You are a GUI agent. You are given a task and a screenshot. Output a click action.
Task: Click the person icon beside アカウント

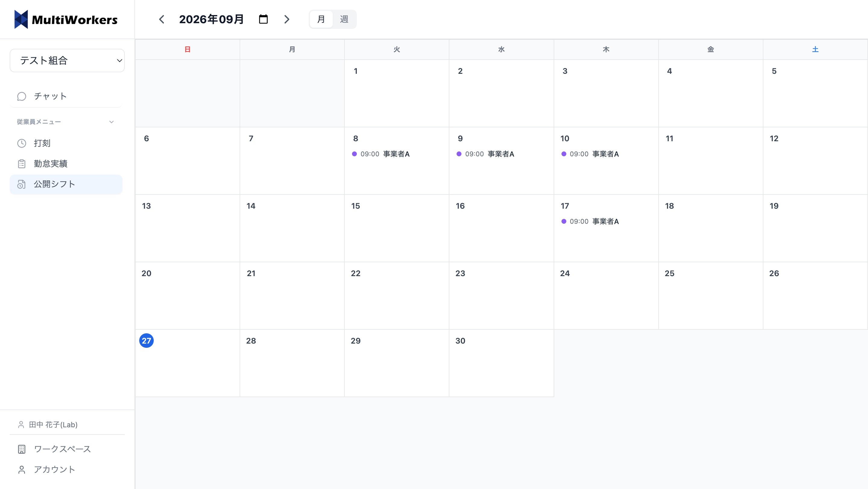coord(22,470)
